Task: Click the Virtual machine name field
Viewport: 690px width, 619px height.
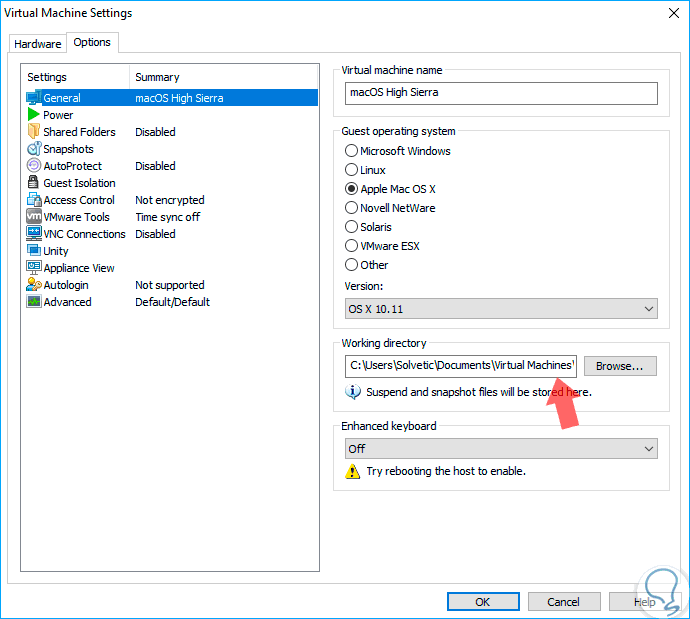Action: [x=501, y=93]
